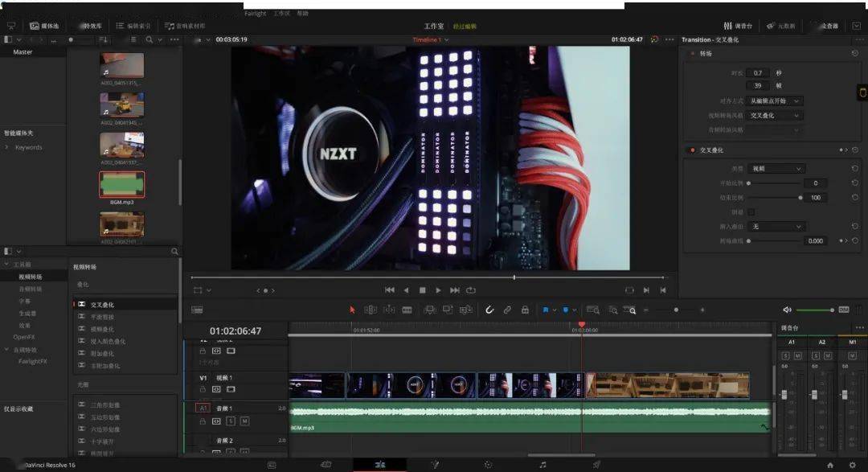The image size is (868, 472).
Task: Toggle Position Lock padlock in toolbar
Action: coord(525,310)
